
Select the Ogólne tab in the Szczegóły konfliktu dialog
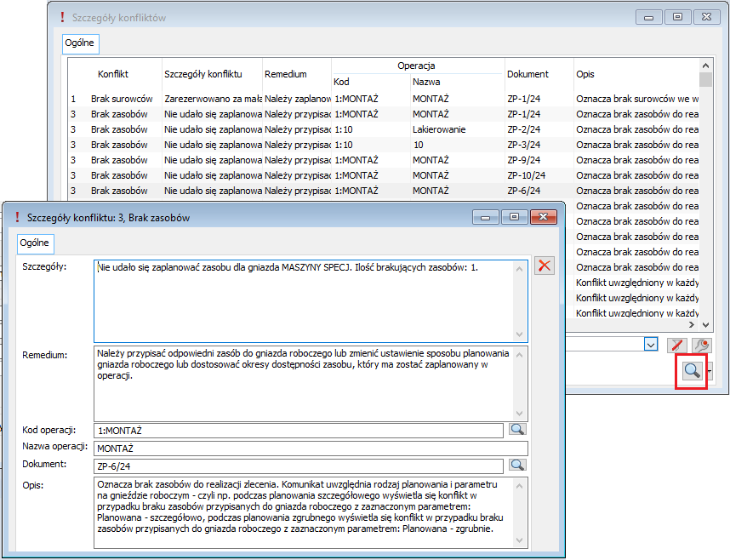coord(35,243)
